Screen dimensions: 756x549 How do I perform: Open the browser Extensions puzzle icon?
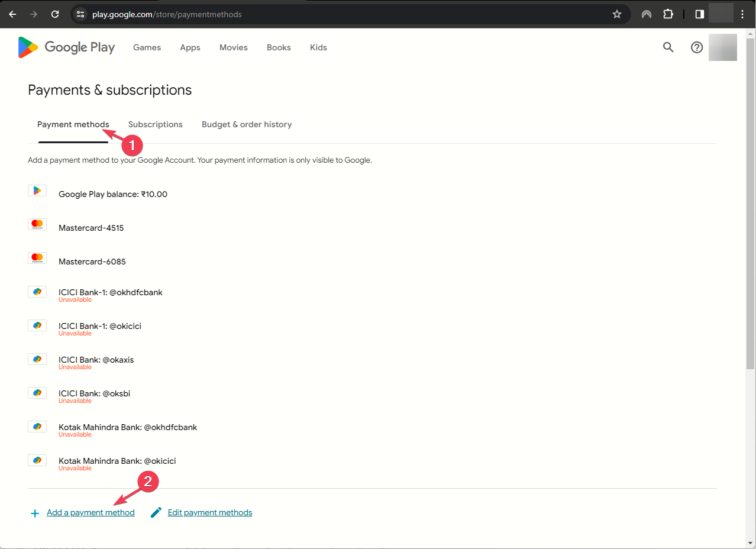[668, 14]
